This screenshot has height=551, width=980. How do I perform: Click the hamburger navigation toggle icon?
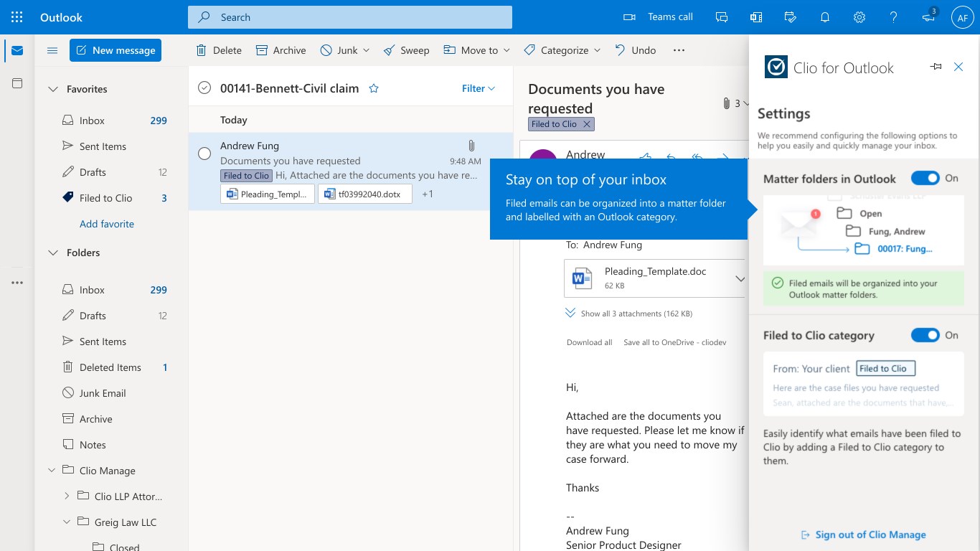pos(52,50)
